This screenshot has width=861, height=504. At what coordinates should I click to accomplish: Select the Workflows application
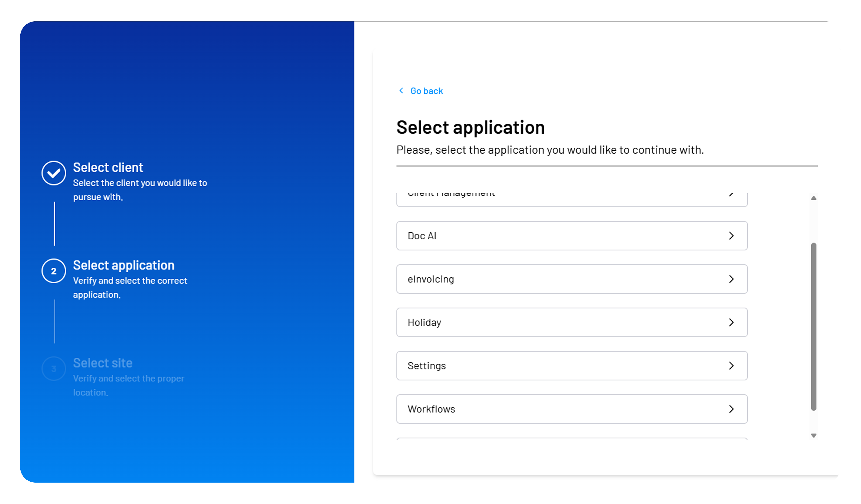[x=572, y=409]
